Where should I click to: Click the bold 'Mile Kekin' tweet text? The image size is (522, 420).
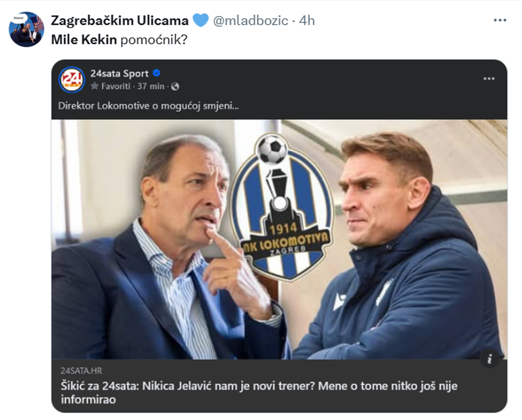click(84, 40)
